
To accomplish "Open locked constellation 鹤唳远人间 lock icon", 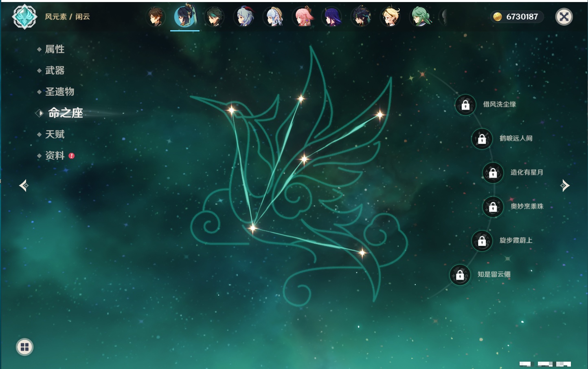I will 482,139.
